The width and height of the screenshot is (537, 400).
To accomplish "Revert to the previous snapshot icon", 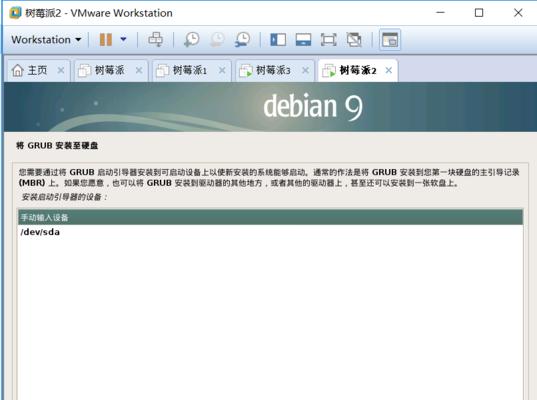I will click(x=217, y=39).
